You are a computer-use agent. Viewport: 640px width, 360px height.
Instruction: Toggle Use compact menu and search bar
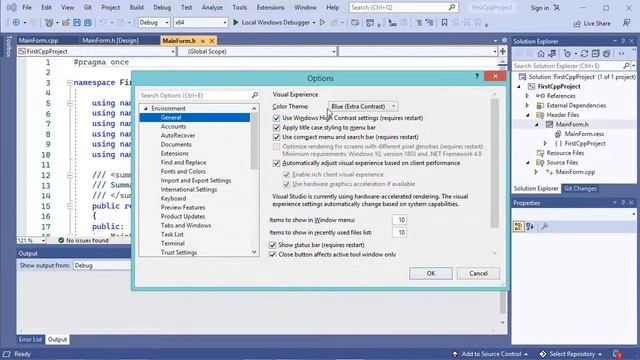(276, 137)
